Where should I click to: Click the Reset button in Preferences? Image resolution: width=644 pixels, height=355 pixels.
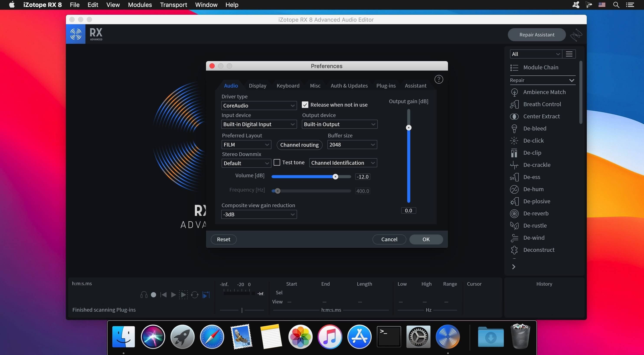point(224,239)
